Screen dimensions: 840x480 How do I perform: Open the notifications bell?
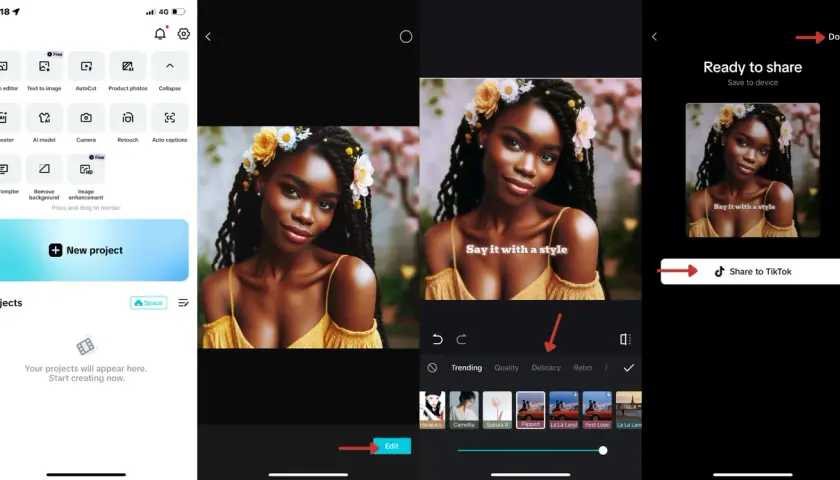click(160, 34)
